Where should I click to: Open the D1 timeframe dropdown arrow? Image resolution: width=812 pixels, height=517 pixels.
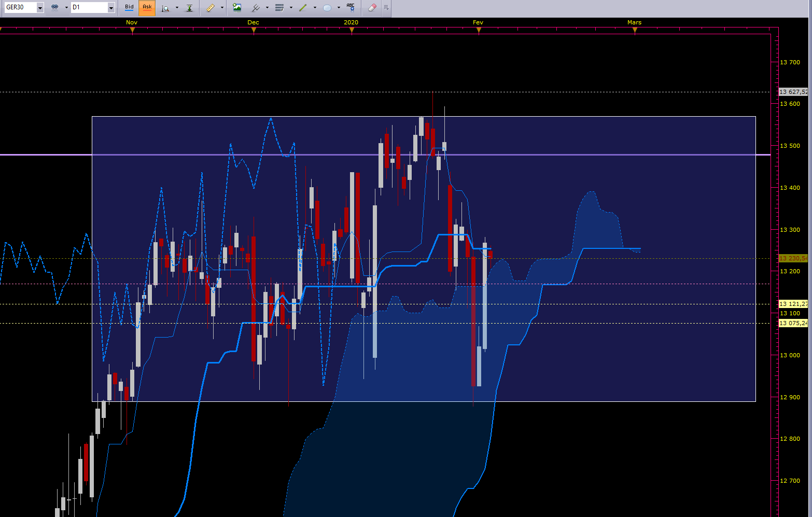pos(111,8)
